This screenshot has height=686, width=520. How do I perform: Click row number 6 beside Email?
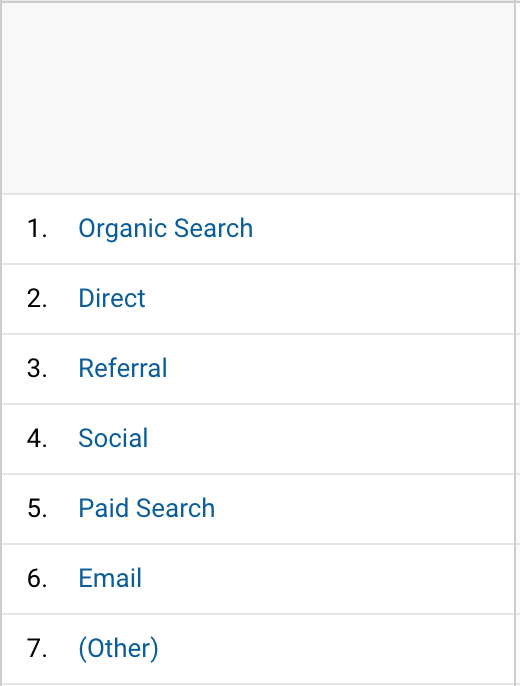(x=37, y=578)
